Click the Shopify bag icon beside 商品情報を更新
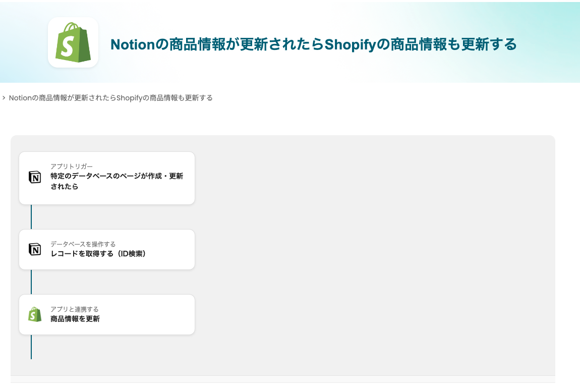 (35, 314)
